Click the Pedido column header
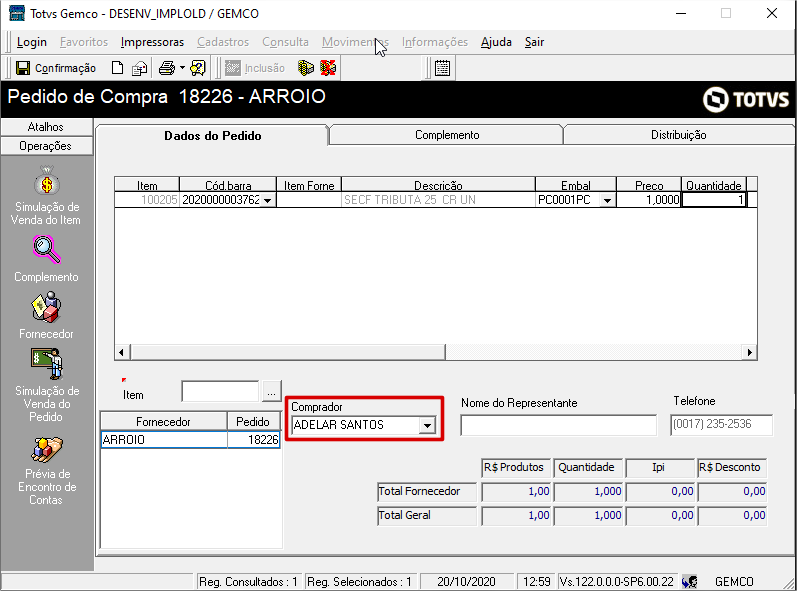The image size is (797, 591). [253, 422]
